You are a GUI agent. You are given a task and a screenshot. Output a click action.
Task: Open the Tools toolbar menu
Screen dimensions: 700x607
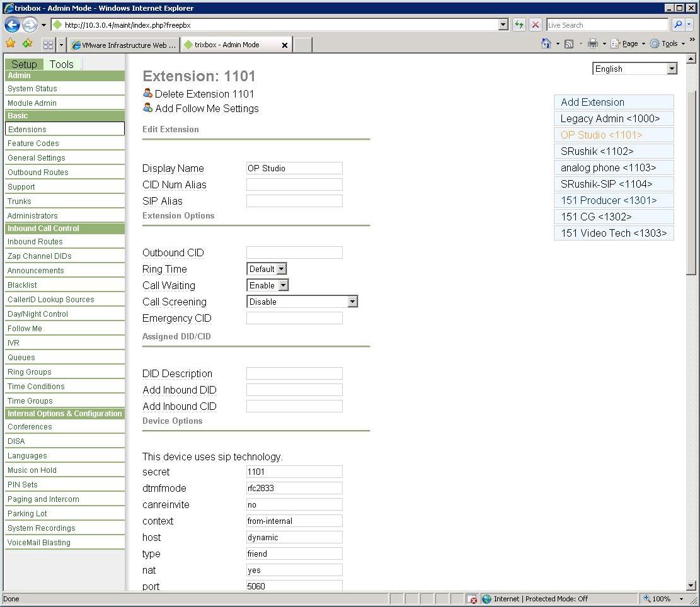[x=667, y=43]
